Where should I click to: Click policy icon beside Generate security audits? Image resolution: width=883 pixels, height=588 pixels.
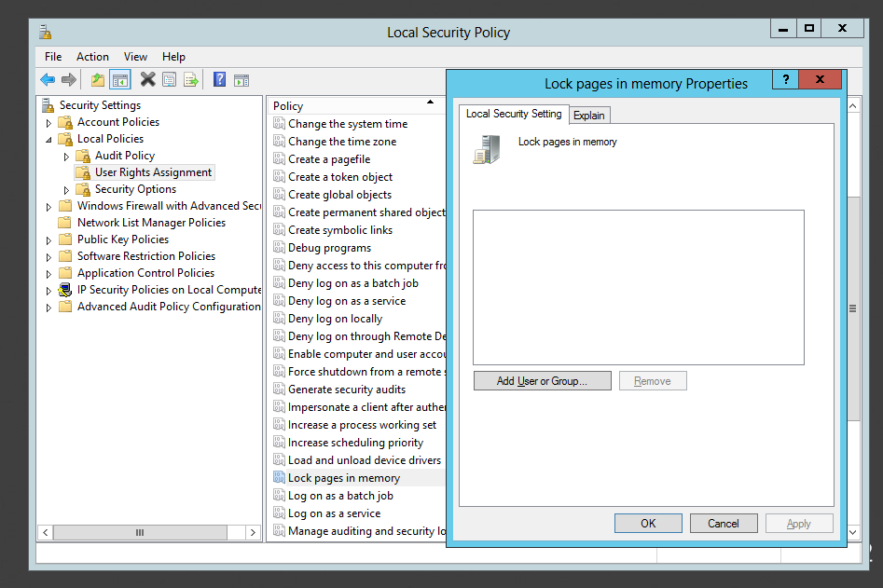coord(279,389)
